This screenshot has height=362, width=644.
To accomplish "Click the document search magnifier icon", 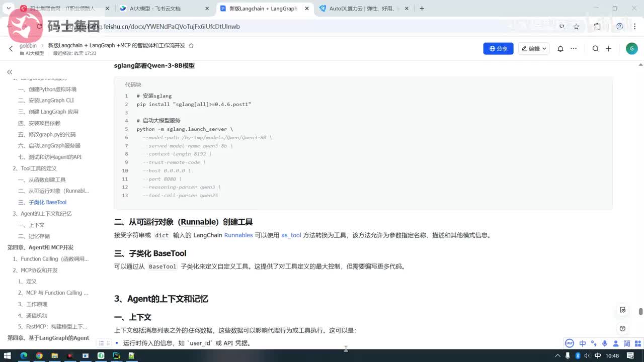I will [595, 49].
